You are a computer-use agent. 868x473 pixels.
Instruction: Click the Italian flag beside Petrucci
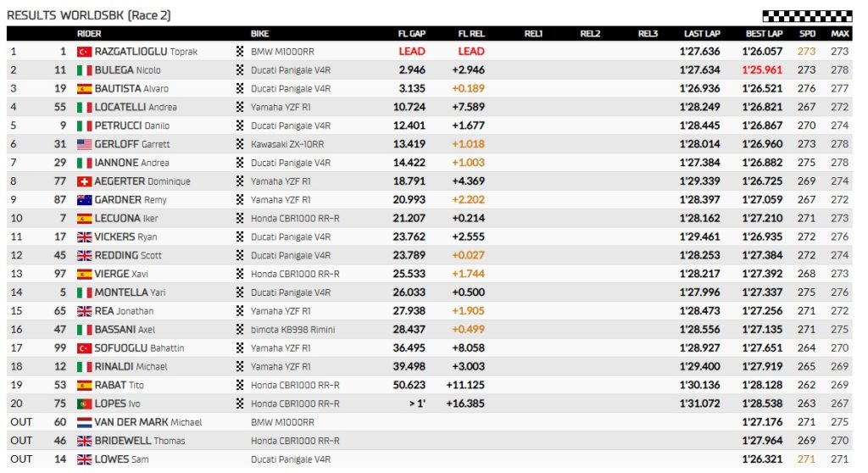coord(84,126)
